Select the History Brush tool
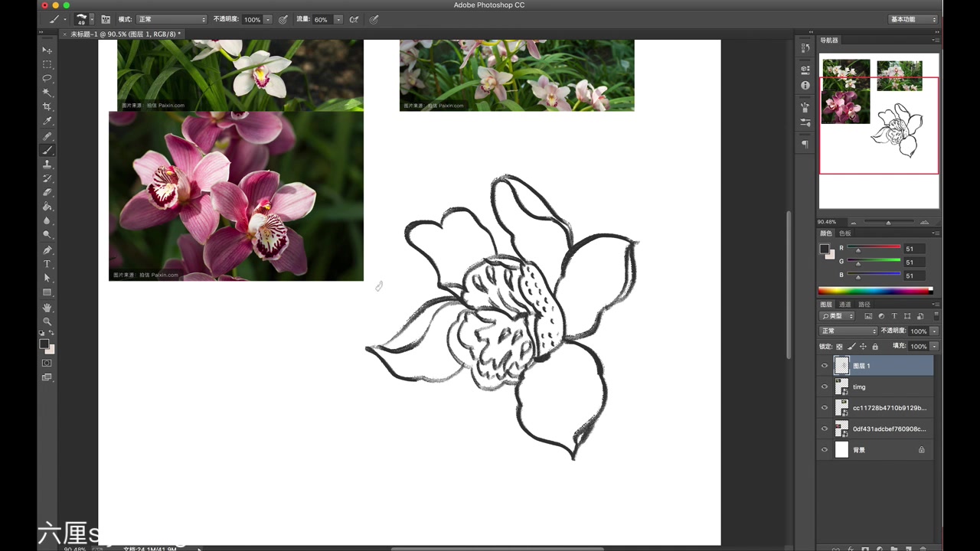The width and height of the screenshot is (980, 551). (47, 178)
